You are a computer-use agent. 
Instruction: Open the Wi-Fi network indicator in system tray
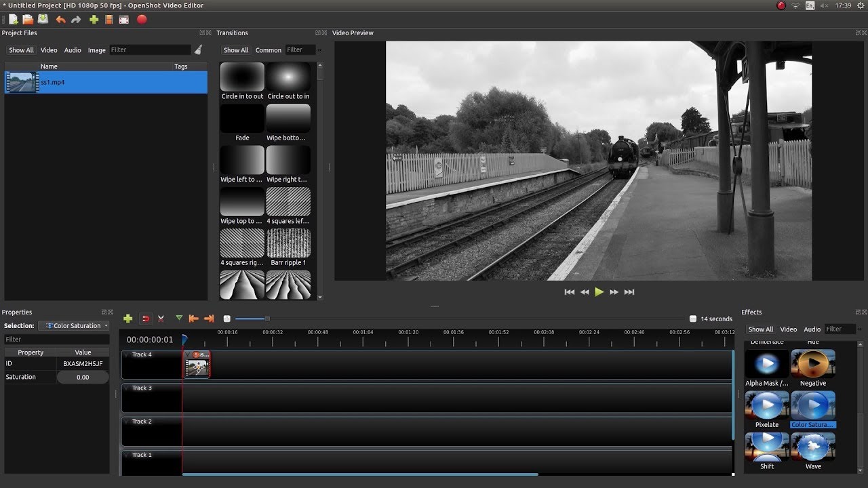click(795, 5)
